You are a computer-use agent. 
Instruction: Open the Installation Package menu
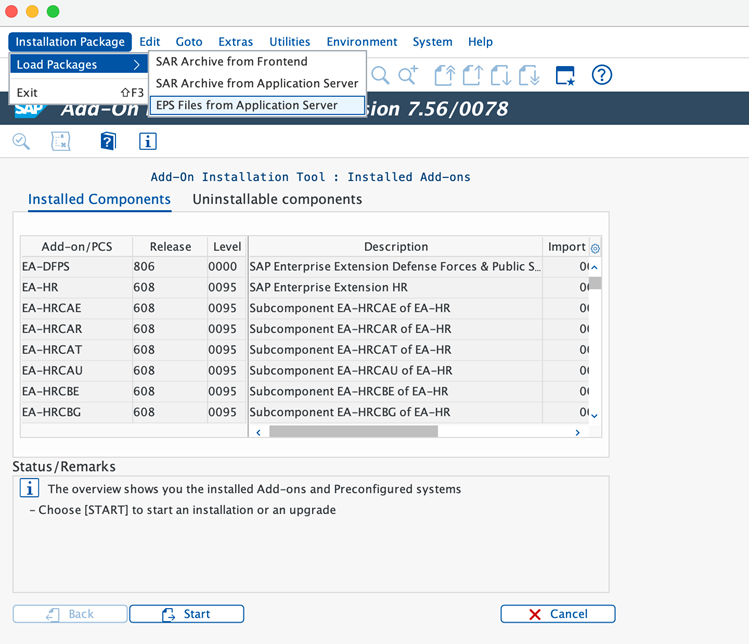(70, 42)
